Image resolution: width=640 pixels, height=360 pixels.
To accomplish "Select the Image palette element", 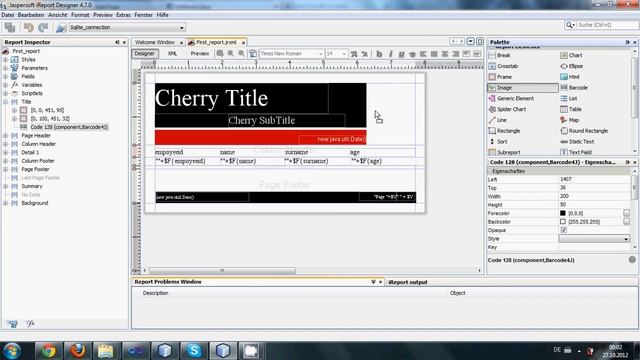I will pyautogui.click(x=522, y=88).
